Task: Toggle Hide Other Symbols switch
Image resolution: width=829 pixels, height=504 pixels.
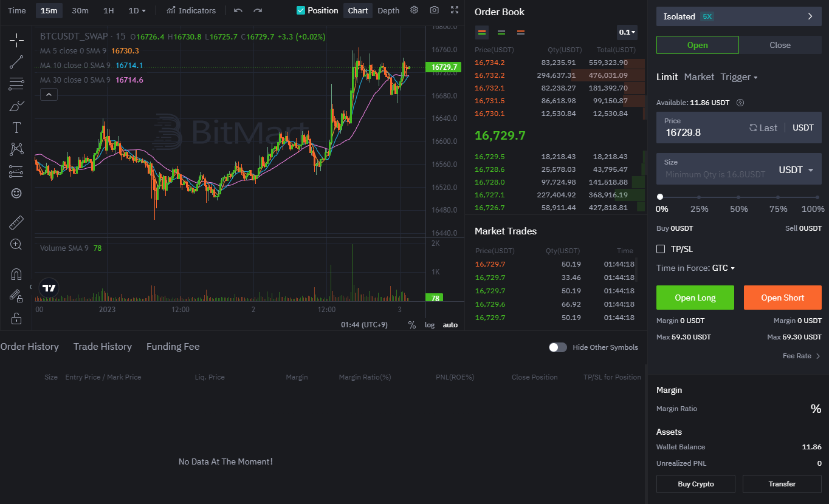Action: [x=557, y=347]
